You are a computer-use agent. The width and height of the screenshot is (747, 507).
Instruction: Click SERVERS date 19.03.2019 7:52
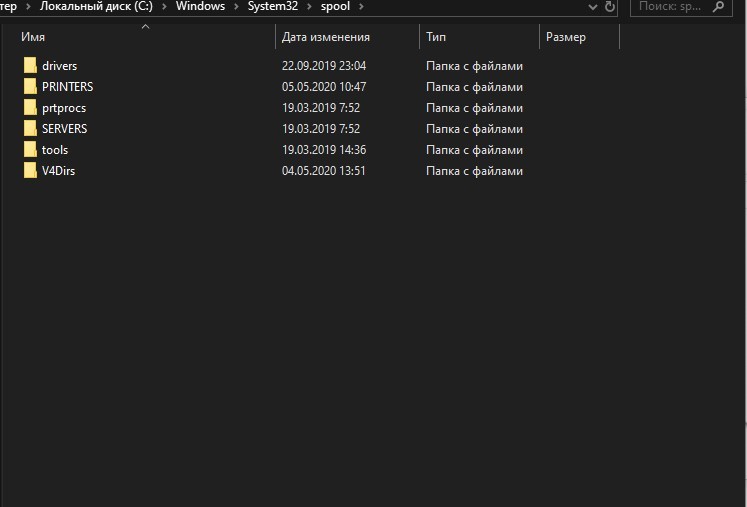pyautogui.click(x=321, y=129)
